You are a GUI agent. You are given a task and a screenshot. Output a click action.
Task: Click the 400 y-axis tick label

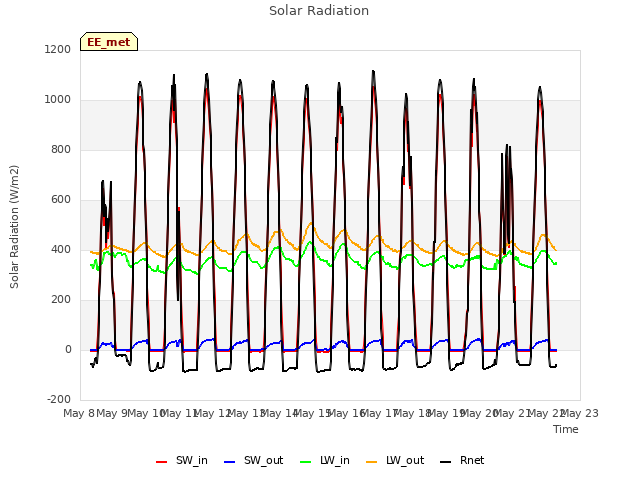click(61, 249)
